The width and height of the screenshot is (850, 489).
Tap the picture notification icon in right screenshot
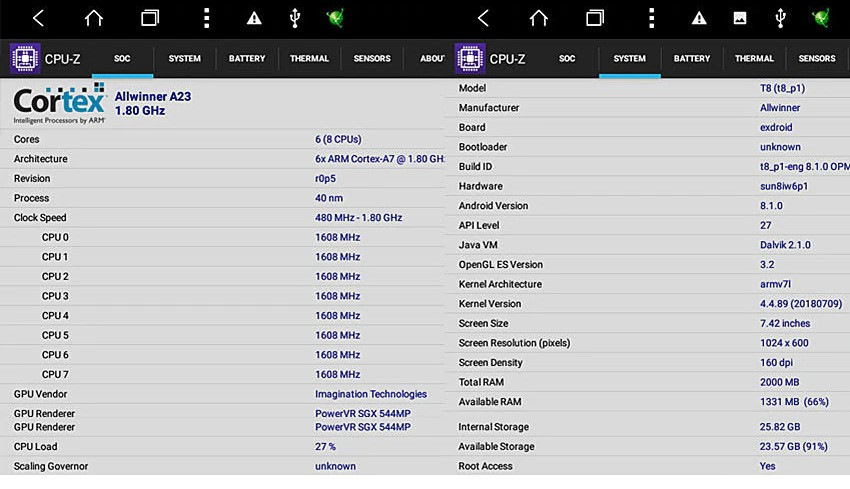point(739,18)
